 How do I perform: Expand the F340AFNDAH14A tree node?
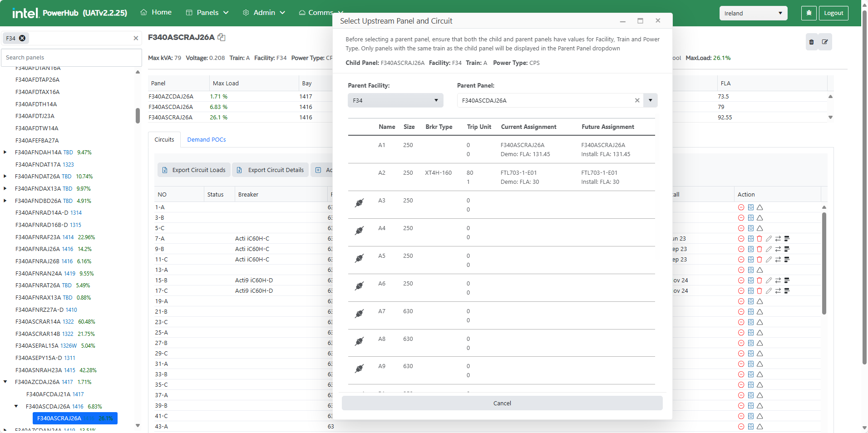pos(5,153)
